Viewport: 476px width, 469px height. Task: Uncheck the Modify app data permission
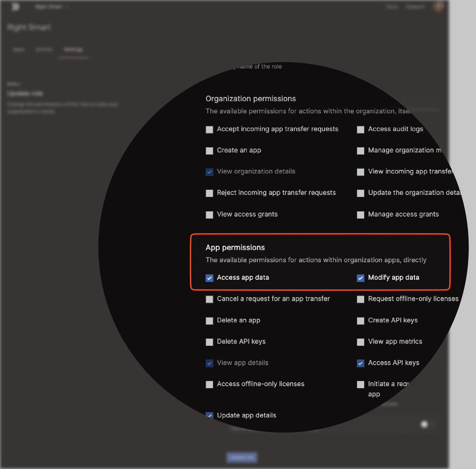tap(360, 278)
